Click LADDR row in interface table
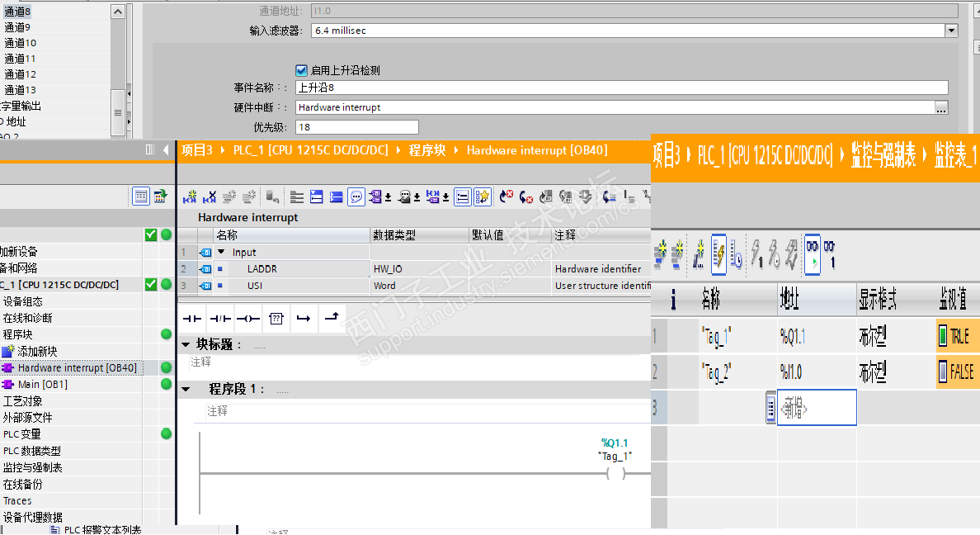Screen dimensions: 980x535 click(414, 268)
